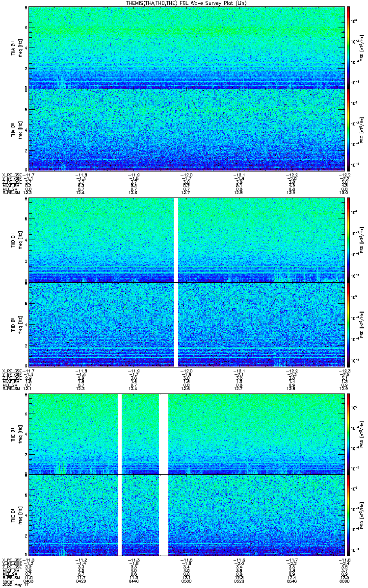Click the THE panel 'R_RE_SM' row label
The height and width of the screenshot is (588, 368).
pos(11,579)
